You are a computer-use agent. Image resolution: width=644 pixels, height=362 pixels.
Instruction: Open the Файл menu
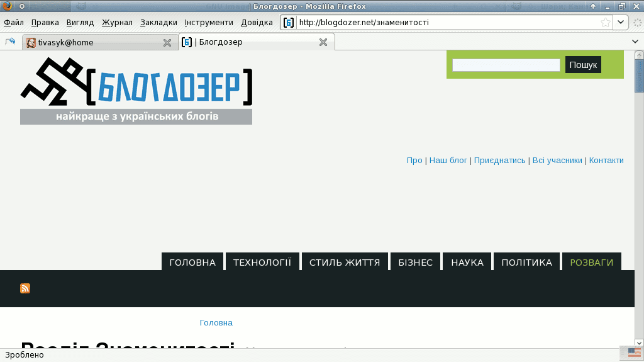click(14, 23)
